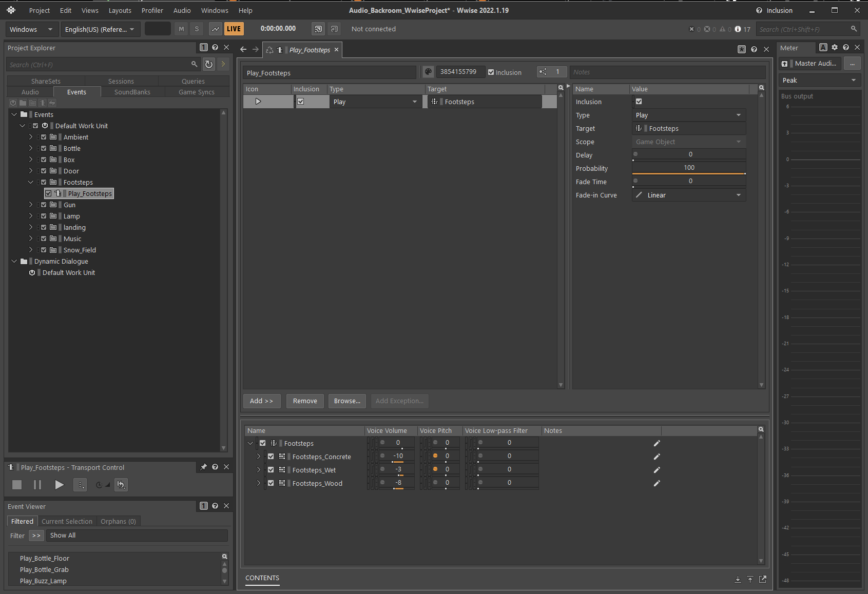Switch to the SoundBanks tab
Viewport: 868px width, 594px height.
point(132,92)
